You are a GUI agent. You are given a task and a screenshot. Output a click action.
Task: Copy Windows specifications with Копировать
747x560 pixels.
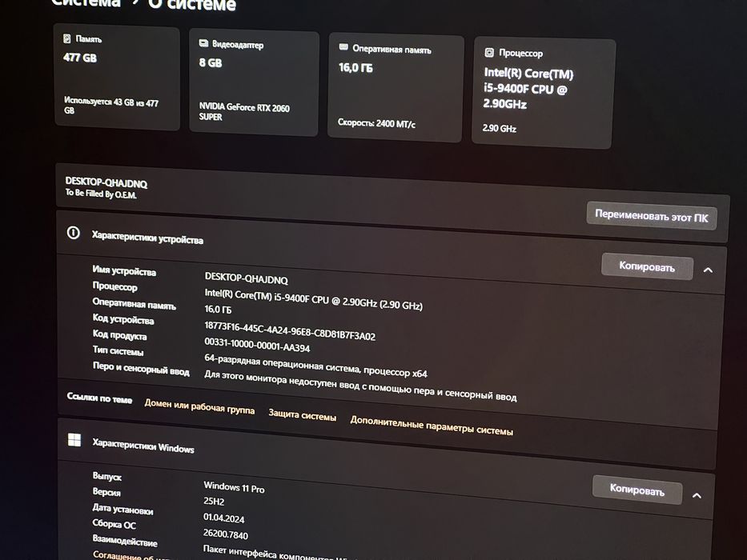coord(637,490)
